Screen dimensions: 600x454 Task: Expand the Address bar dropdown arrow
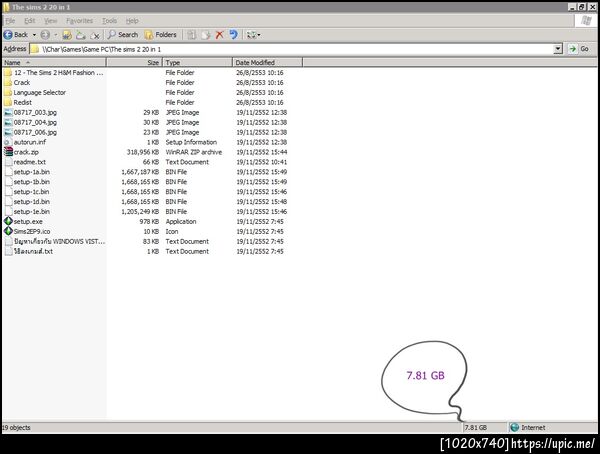558,49
